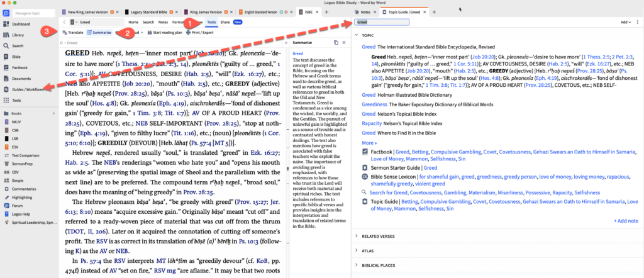Click the Library icon in sidebar
Screen dimensions: 644x278
click(7, 35)
